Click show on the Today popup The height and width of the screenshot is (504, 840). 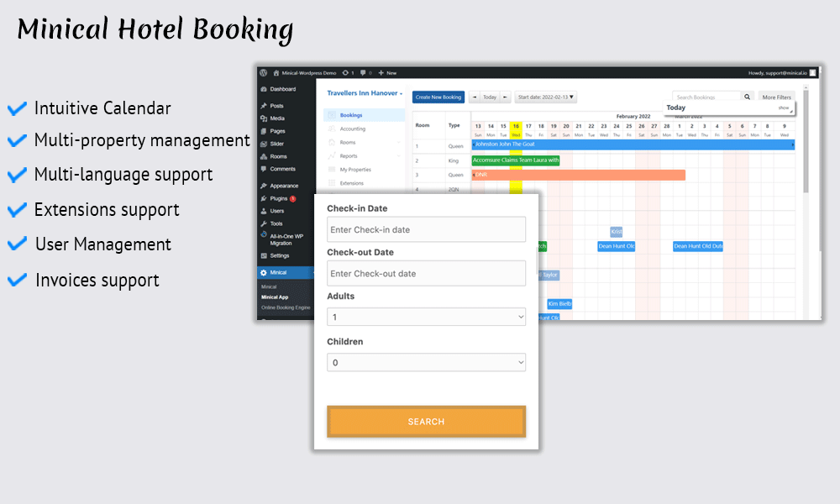click(783, 108)
